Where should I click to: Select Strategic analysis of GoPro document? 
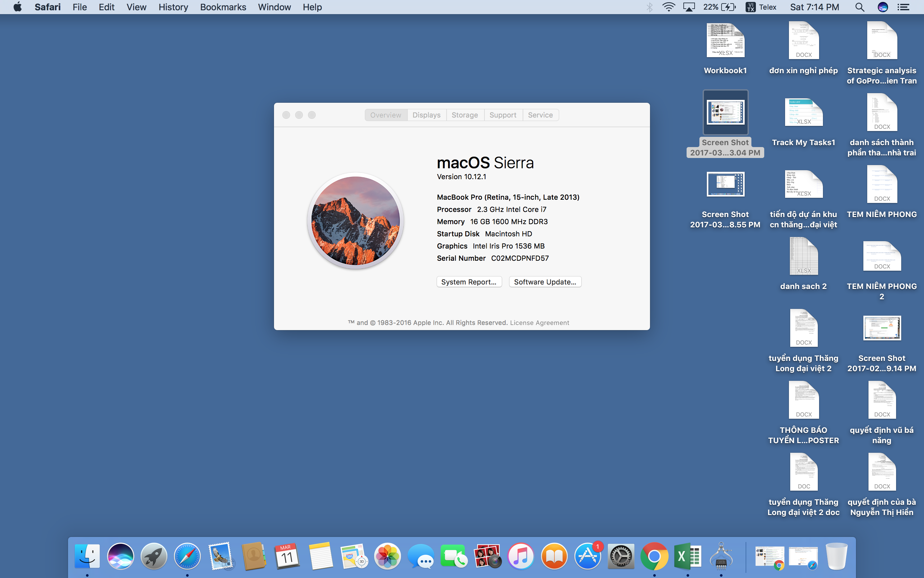coord(882,53)
